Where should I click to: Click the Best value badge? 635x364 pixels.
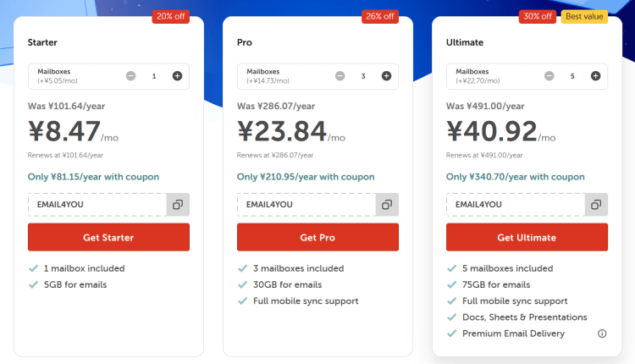point(584,17)
